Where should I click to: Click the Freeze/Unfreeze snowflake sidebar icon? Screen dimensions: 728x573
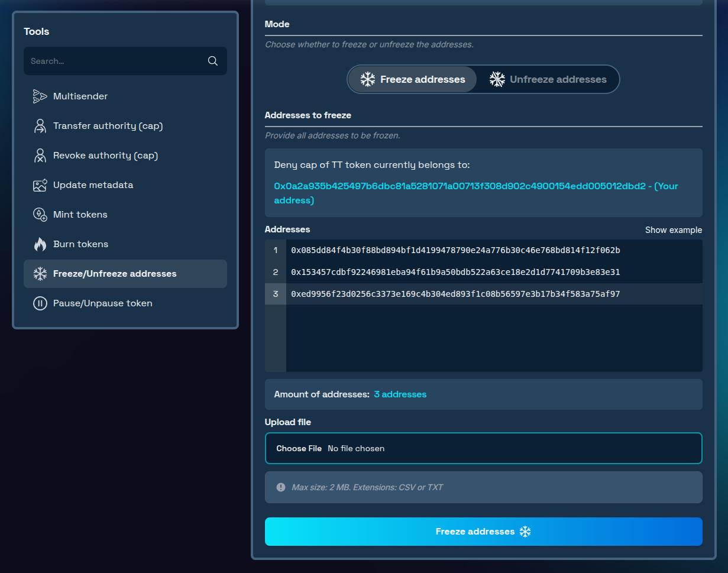pos(40,274)
